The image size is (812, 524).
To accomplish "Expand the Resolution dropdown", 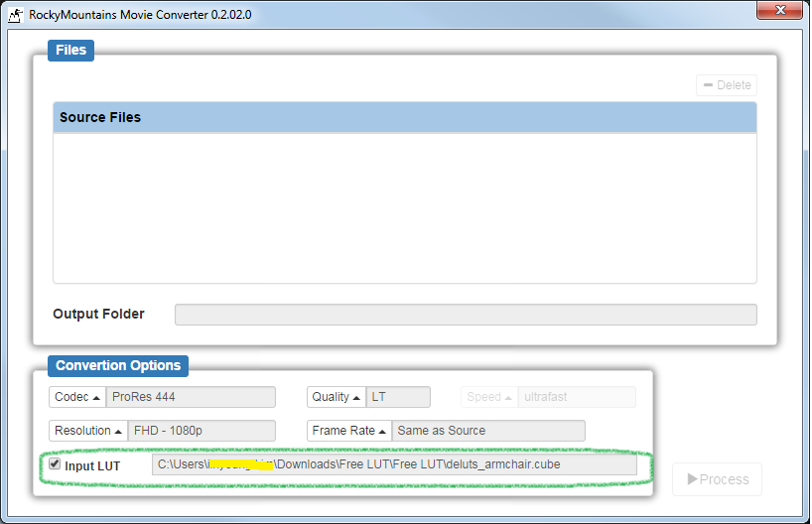I will pos(87,431).
